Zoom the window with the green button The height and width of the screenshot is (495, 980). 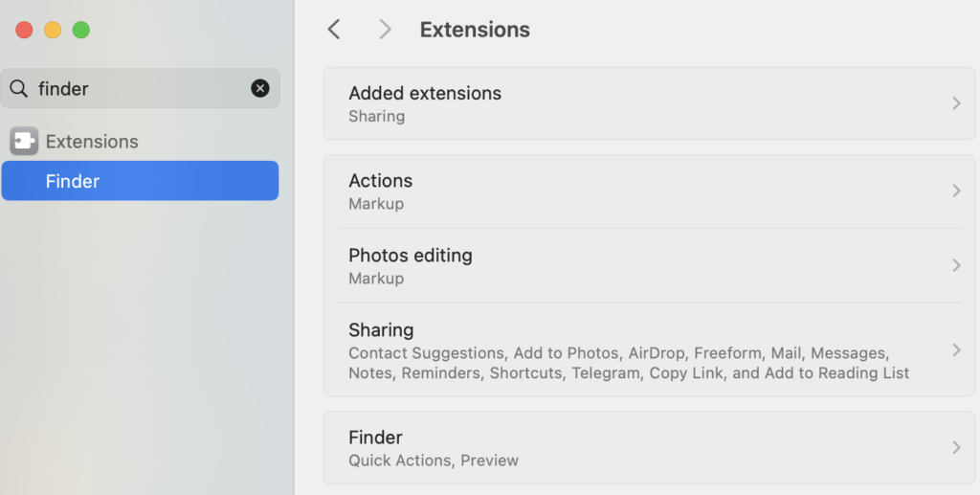(81, 30)
